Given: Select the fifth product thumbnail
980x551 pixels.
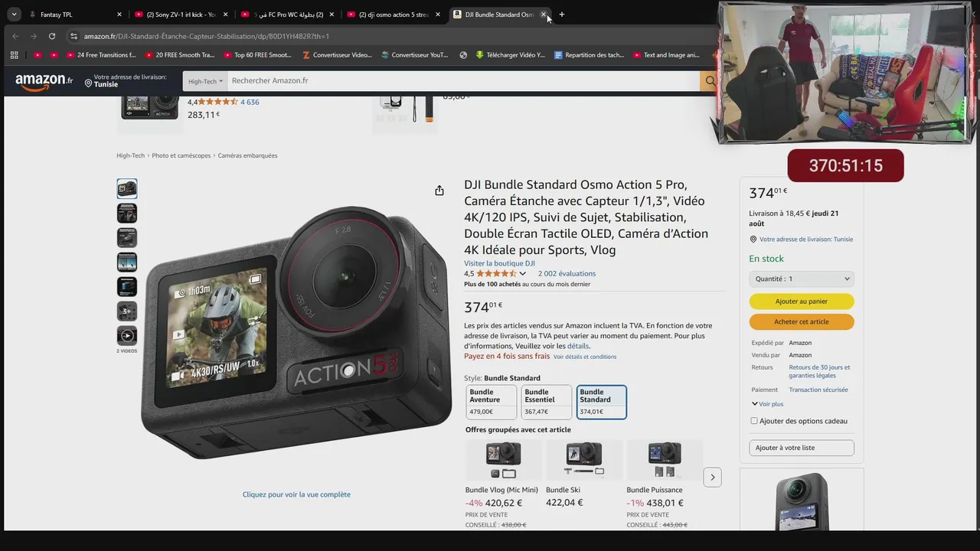Looking at the screenshot, I should point(127,286).
